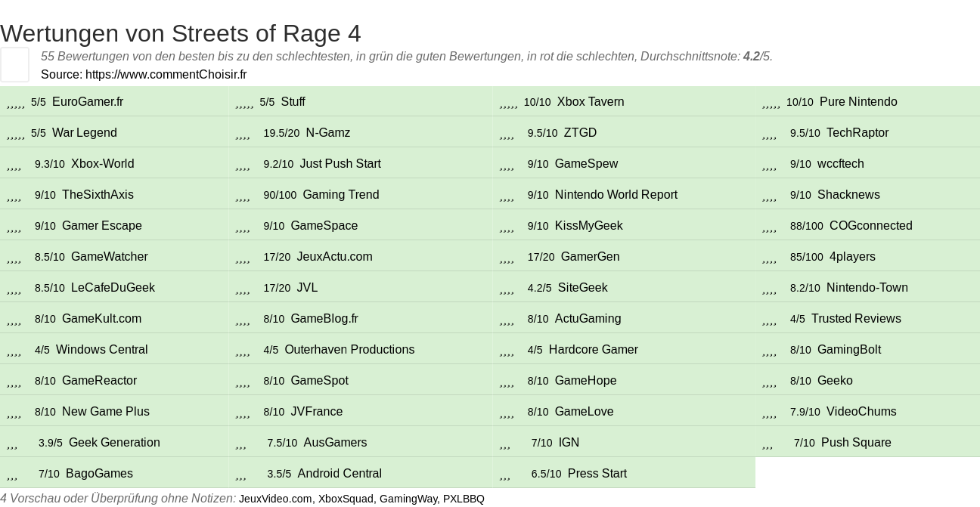Click the Press Start entry
The width and height of the screenshot is (980, 507).
[x=597, y=473]
